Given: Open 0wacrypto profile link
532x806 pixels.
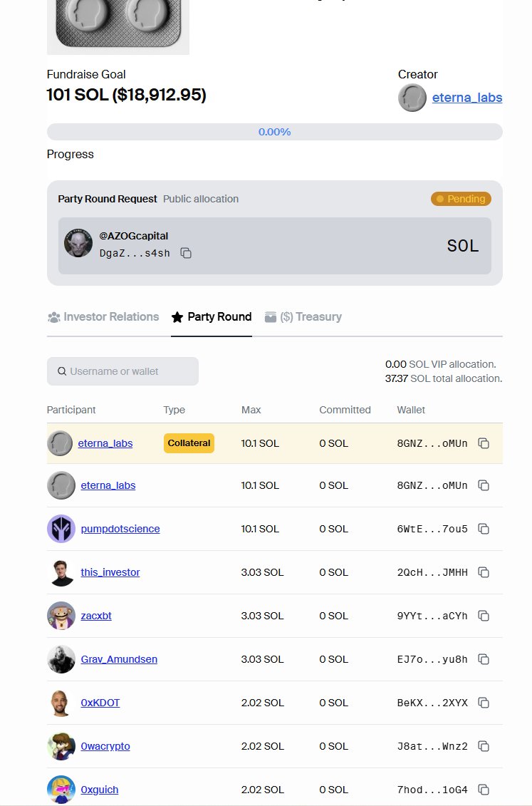Looking at the screenshot, I should (105, 746).
